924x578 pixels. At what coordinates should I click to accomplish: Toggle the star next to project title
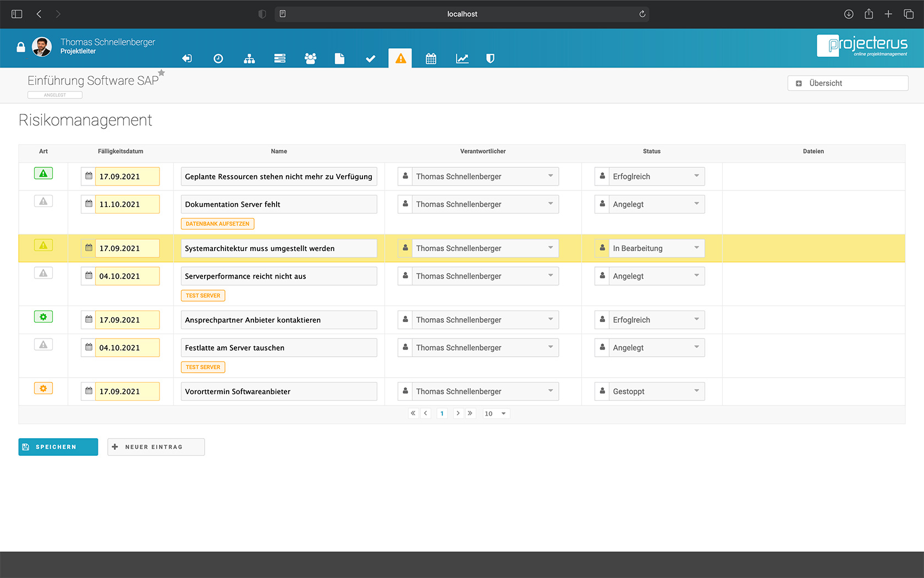[x=162, y=73]
